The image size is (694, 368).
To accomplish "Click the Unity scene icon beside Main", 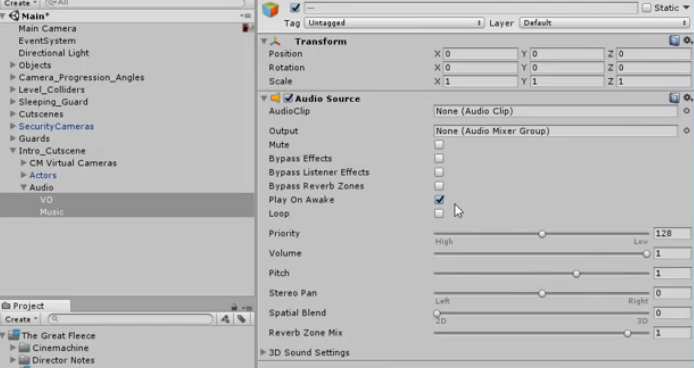I will click(x=14, y=16).
